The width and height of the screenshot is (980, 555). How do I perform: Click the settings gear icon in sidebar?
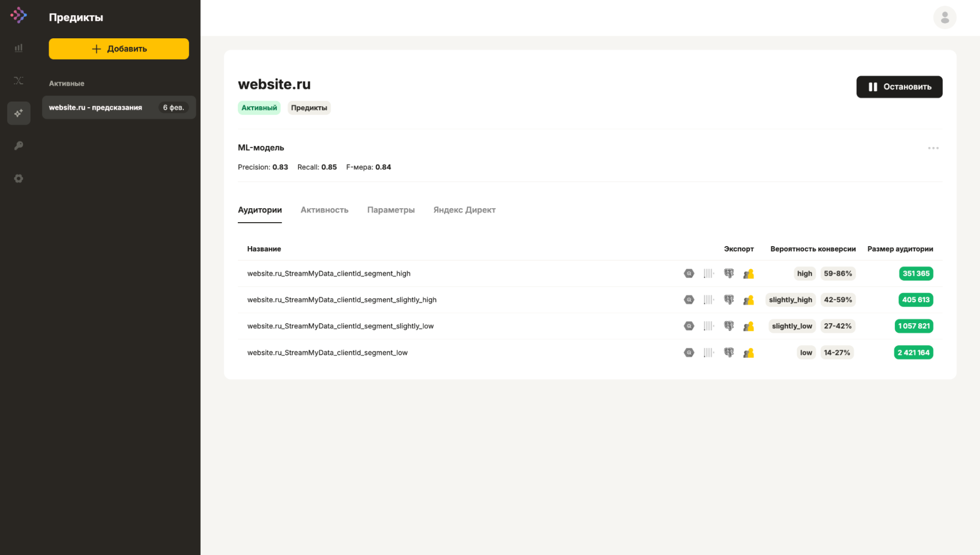pyautogui.click(x=18, y=179)
